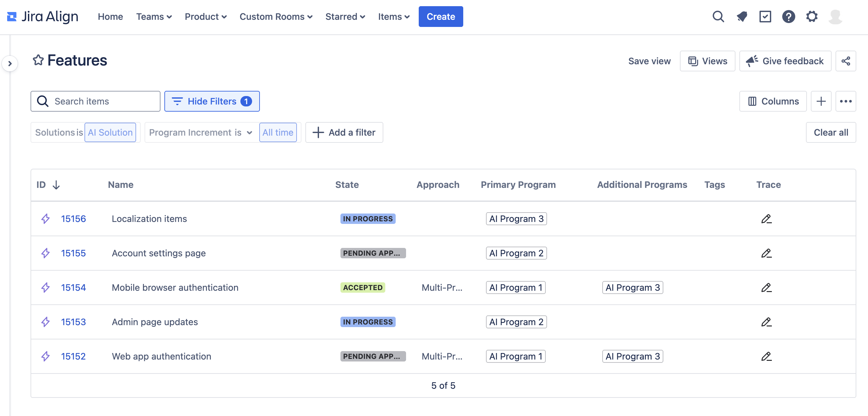Image resolution: width=868 pixels, height=416 pixels.
Task: Open the global search magnifier icon
Action: point(718,17)
